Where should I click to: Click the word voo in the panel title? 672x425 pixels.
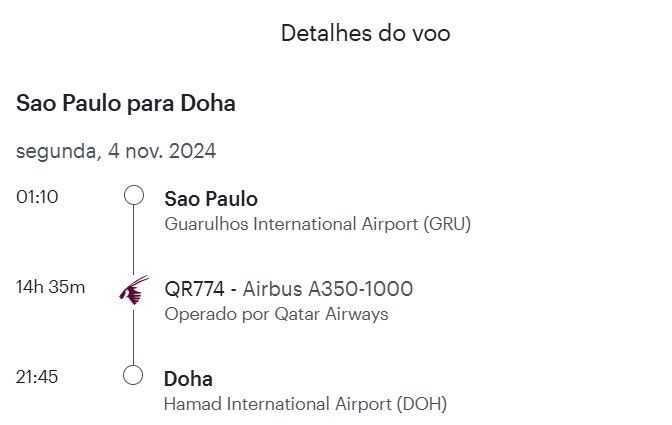click(x=429, y=33)
